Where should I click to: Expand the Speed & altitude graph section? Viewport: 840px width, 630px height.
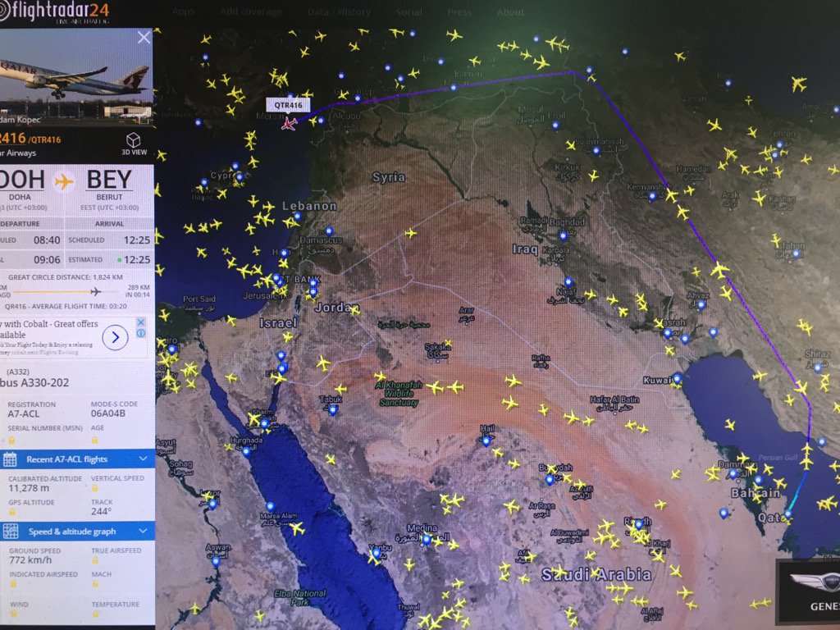point(143,531)
